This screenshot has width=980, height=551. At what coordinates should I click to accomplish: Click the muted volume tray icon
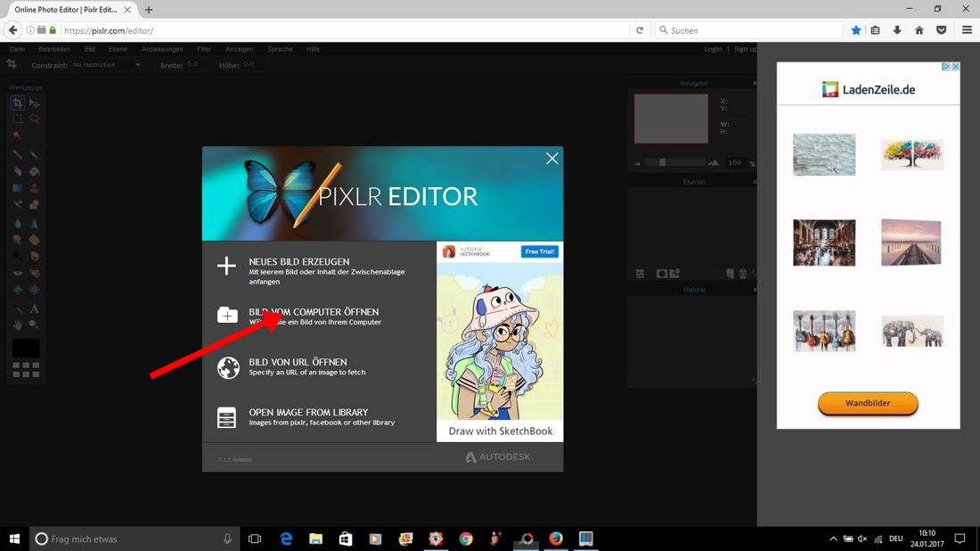(x=862, y=539)
